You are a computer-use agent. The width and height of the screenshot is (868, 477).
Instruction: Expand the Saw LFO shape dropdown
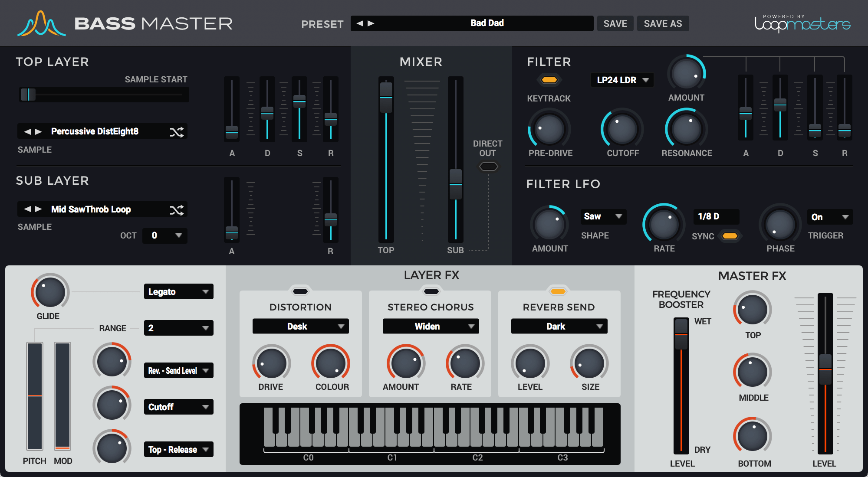point(603,216)
